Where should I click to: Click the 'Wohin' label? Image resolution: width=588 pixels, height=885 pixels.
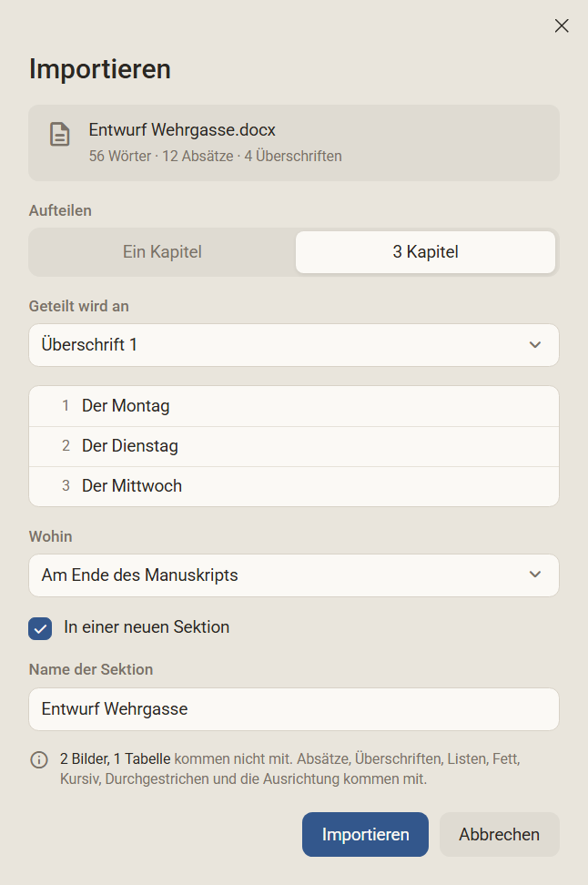click(51, 536)
